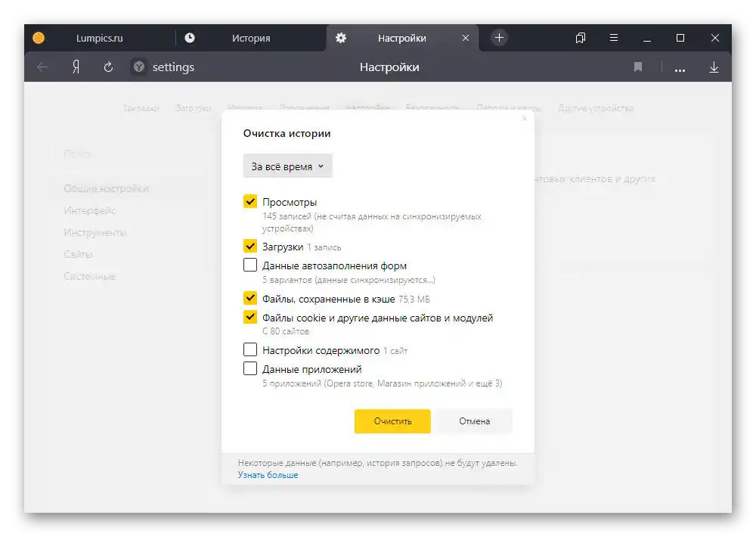Uncheck Файлы, сохраненные в кэше checkbox

point(250,298)
